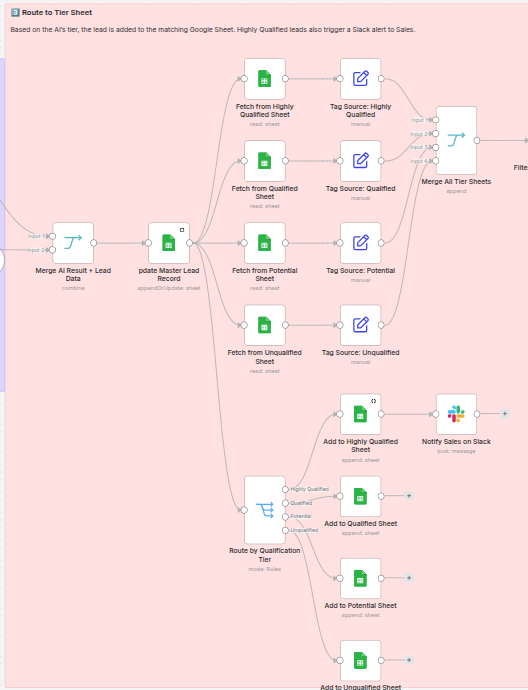The height and width of the screenshot is (690, 528).
Task: Click the 'Tag Source: Unqualified' label
Action: [360, 352]
